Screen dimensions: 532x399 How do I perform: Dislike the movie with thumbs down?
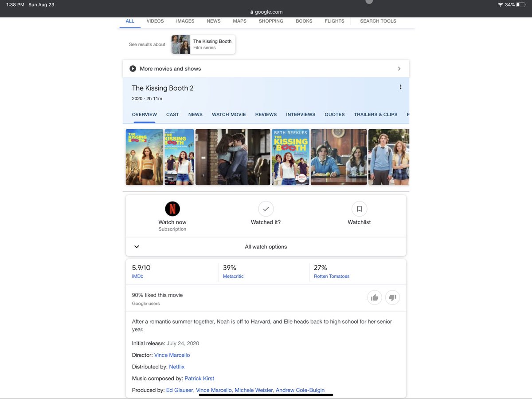[x=392, y=298]
